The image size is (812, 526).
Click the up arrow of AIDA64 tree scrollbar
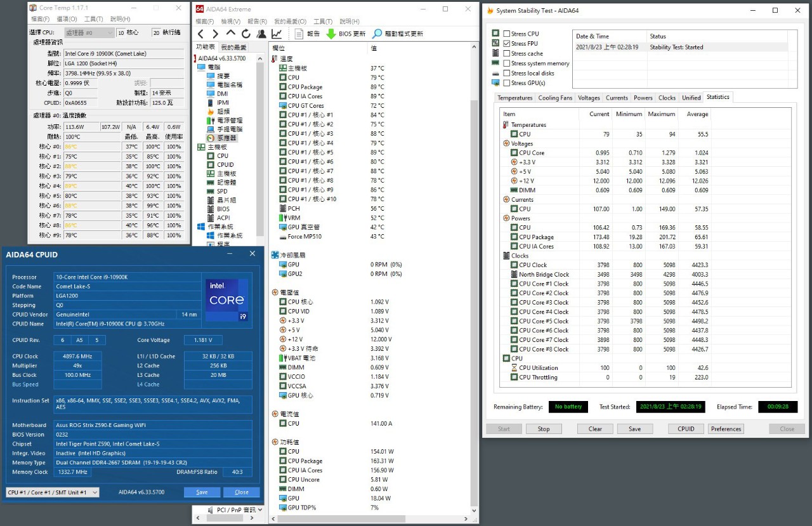click(260, 58)
